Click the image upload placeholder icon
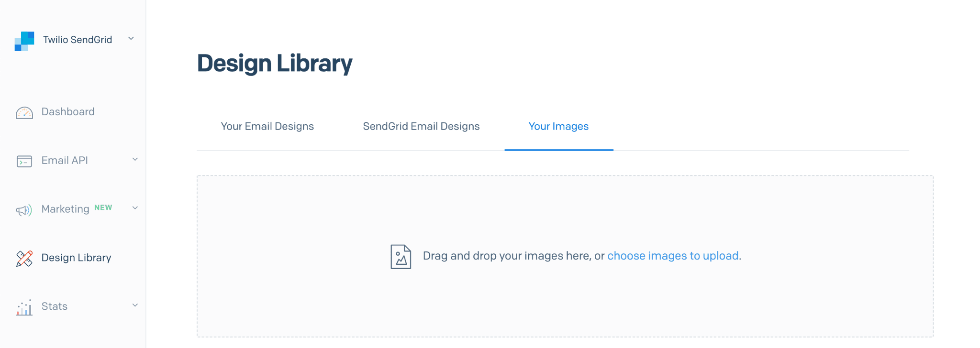This screenshot has height=348, width=980. (x=401, y=256)
